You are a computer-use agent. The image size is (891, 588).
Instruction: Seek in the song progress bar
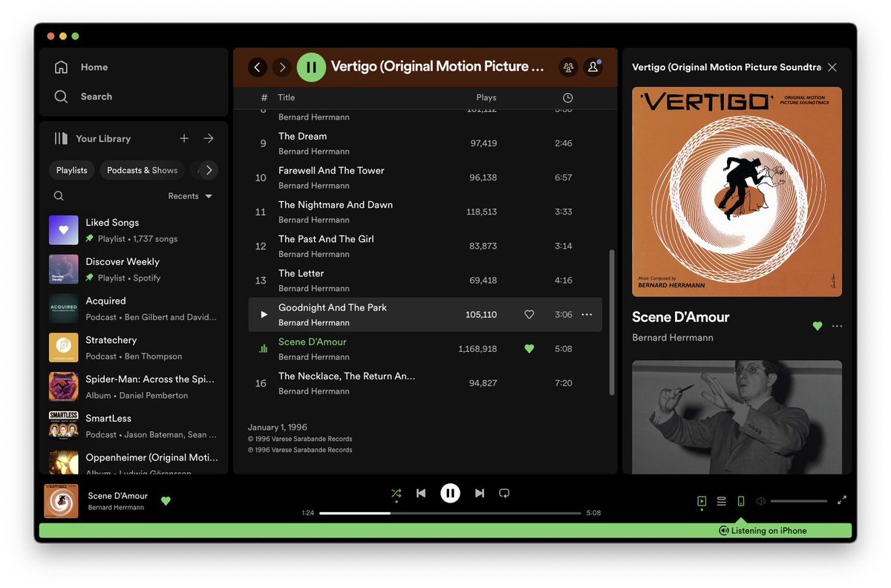point(450,513)
